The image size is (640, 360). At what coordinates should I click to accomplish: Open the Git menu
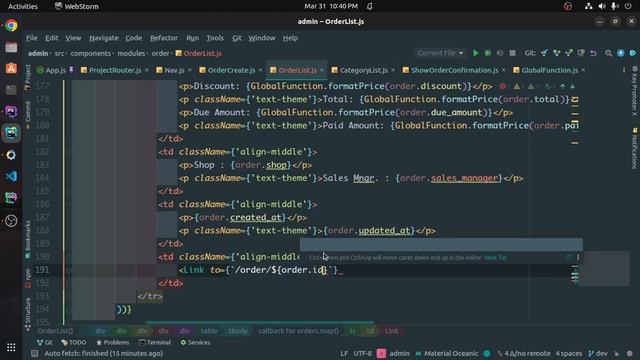[237, 38]
